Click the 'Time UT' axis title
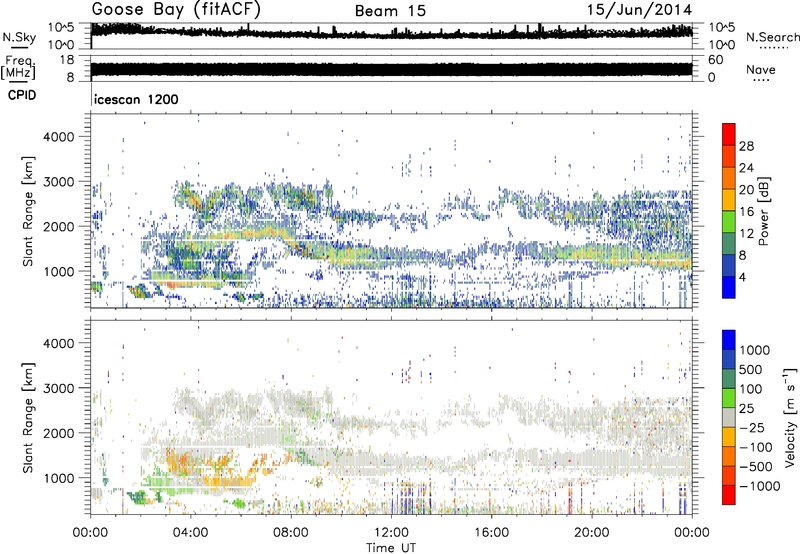800x554 pixels. 391,548
